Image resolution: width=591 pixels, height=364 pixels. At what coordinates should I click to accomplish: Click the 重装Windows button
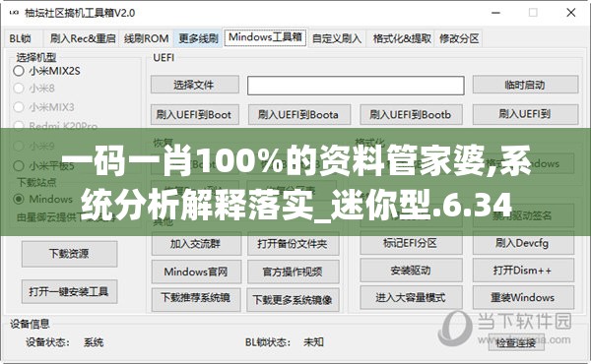523,297
